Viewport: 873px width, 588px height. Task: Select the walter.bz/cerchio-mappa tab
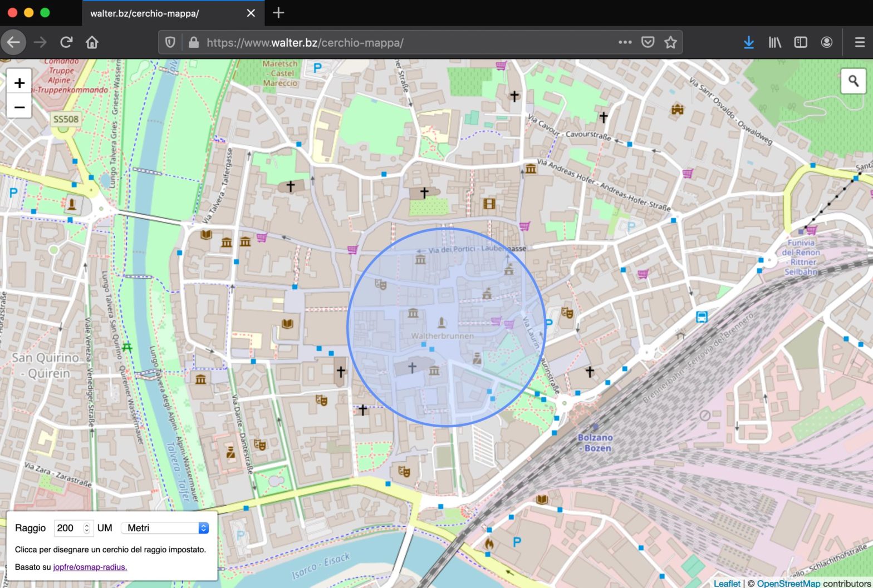[173, 13]
